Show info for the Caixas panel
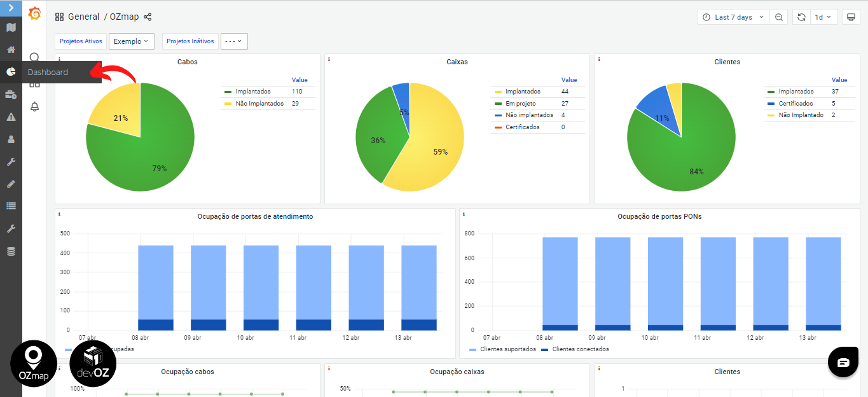The width and height of the screenshot is (868, 397). [x=329, y=59]
